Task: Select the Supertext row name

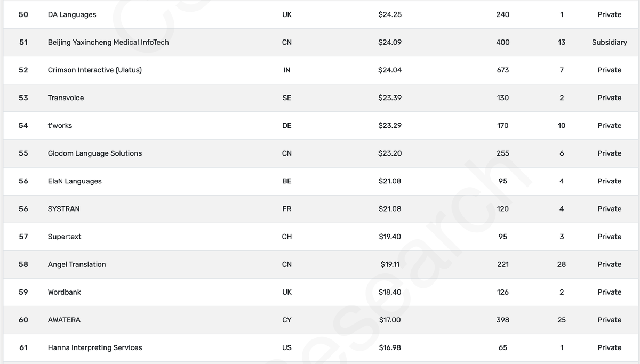Action: tap(65, 237)
